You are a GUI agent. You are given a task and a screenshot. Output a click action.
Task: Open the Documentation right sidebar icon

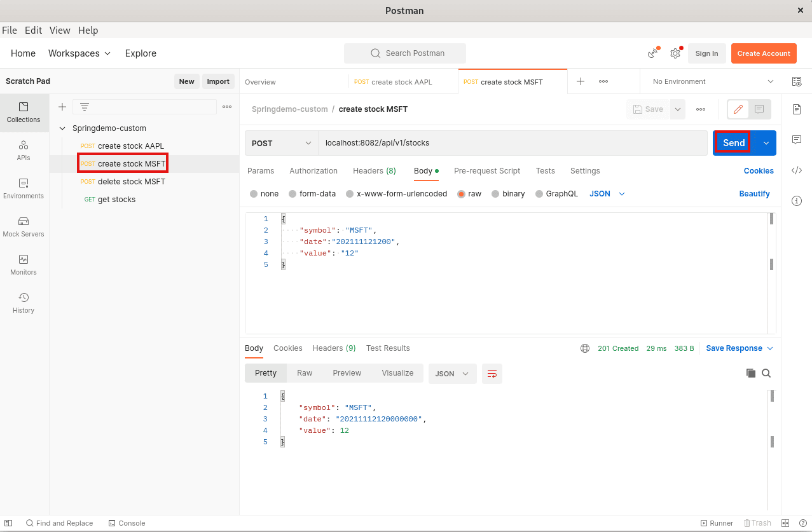pos(797,109)
